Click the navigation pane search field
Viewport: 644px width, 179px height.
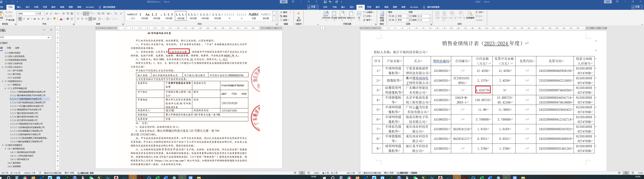pos(23,37)
